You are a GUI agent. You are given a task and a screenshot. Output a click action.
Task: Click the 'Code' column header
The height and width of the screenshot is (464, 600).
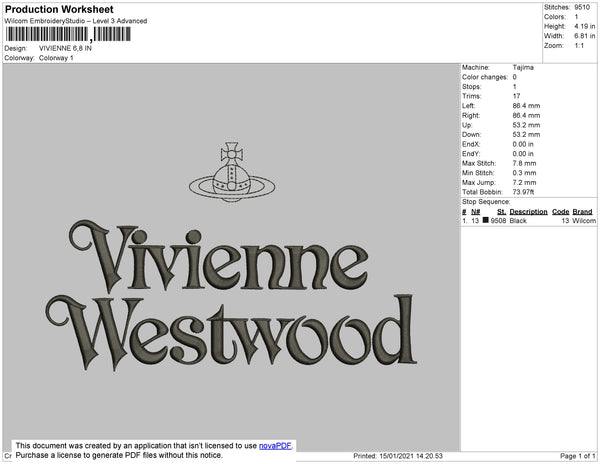coord(561,212)
